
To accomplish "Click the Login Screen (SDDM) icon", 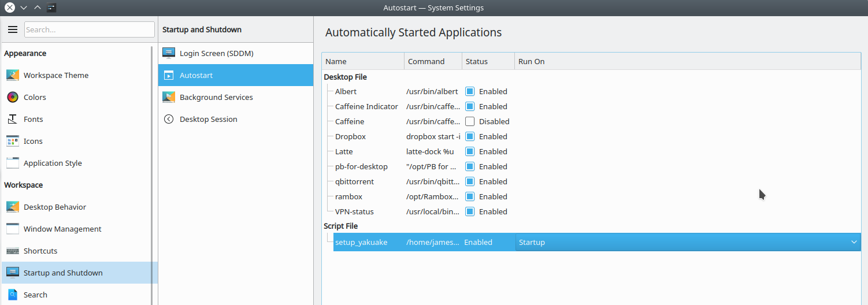I will click(169, 53).
